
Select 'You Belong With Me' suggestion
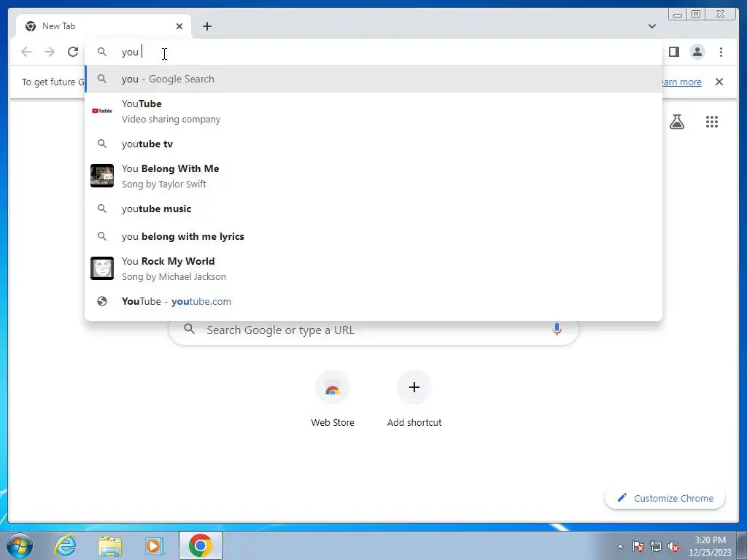click(x=373, y=176)
